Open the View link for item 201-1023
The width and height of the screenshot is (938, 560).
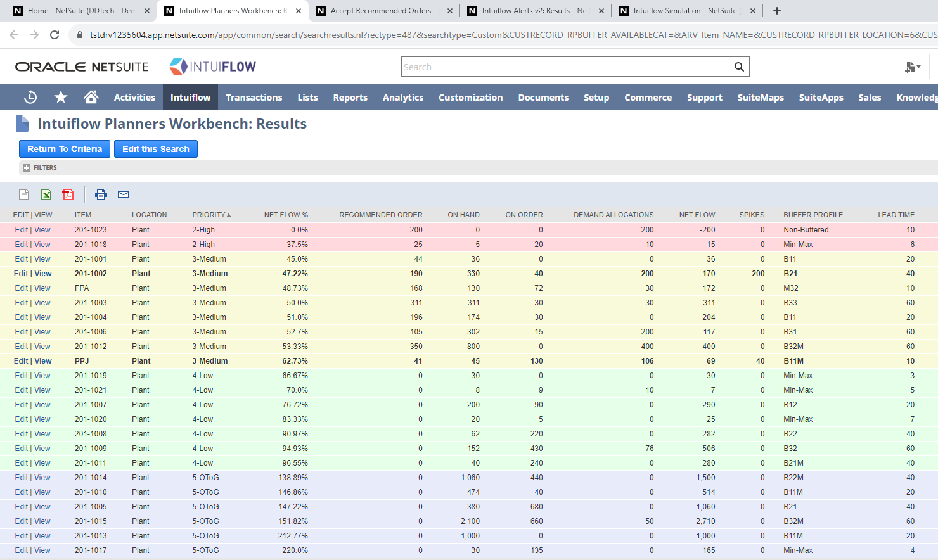[x=42, y=230]
